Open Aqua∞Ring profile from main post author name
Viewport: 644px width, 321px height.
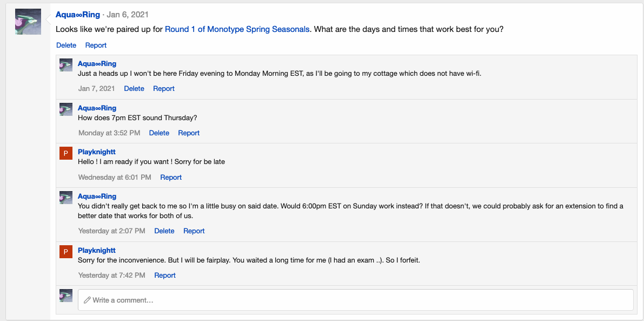(x=78, y=15)
